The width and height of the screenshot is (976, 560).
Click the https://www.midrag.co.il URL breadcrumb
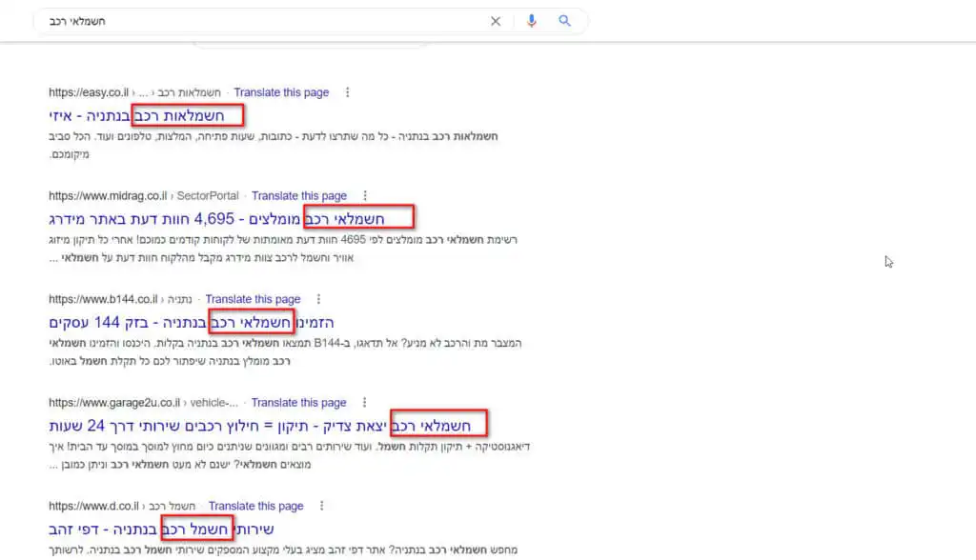coord(108,195)
